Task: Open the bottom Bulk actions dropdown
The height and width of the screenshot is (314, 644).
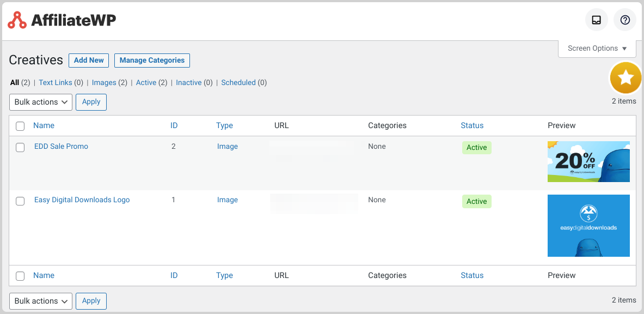Action: [41, 301]
